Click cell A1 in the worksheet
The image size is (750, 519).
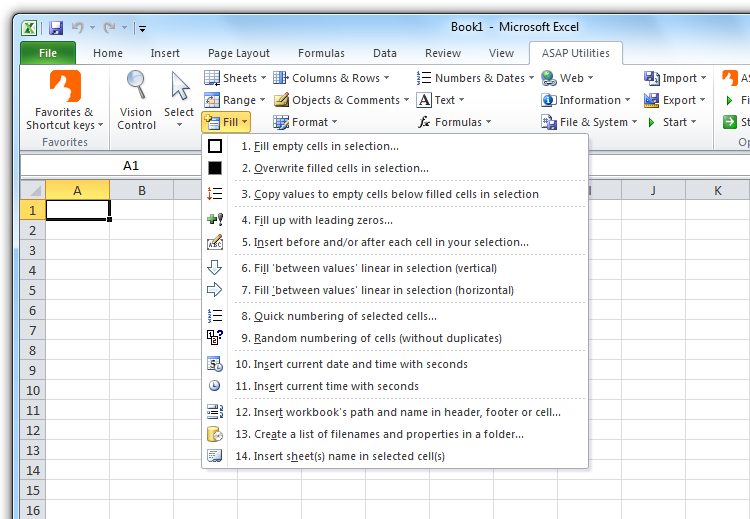(x=77, y=210)
